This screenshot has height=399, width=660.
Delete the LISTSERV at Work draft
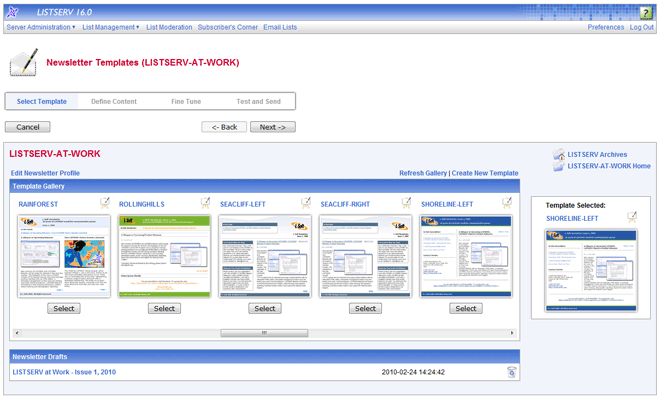[511, 372]
